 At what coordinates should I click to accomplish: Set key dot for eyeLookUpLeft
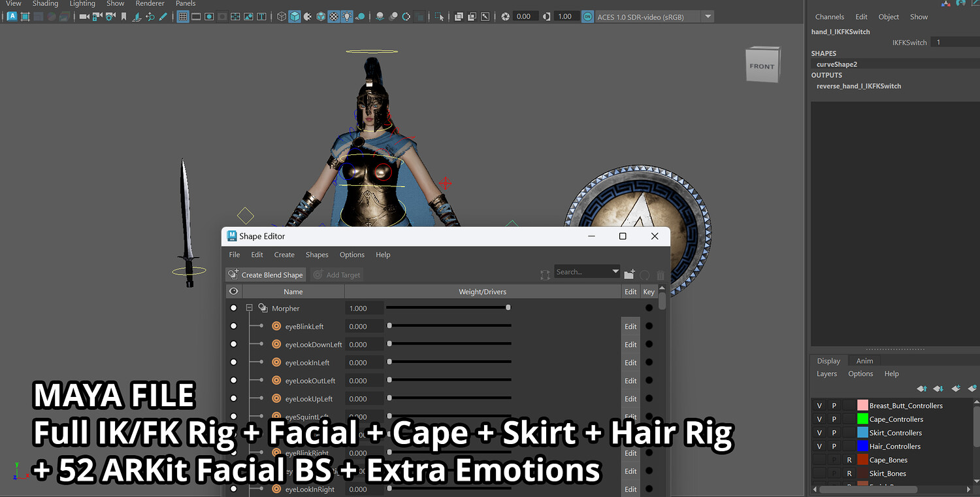pyautogui.click(x=649, y=399)
